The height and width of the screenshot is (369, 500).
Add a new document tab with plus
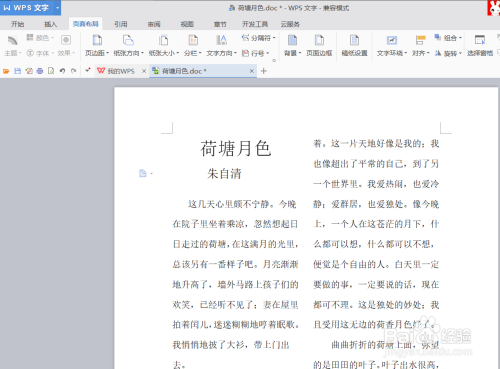click(264, 71)
